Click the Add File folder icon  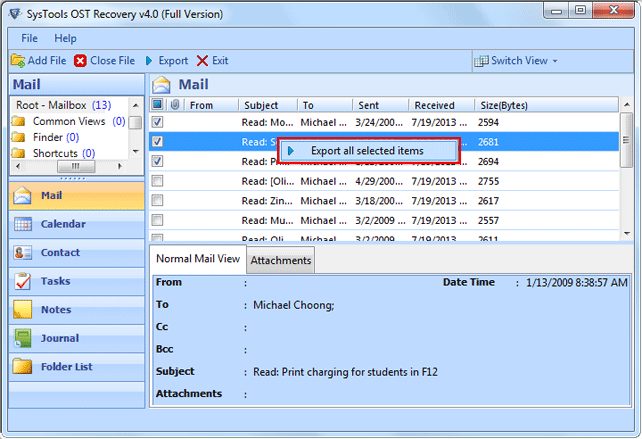(18, 61)
